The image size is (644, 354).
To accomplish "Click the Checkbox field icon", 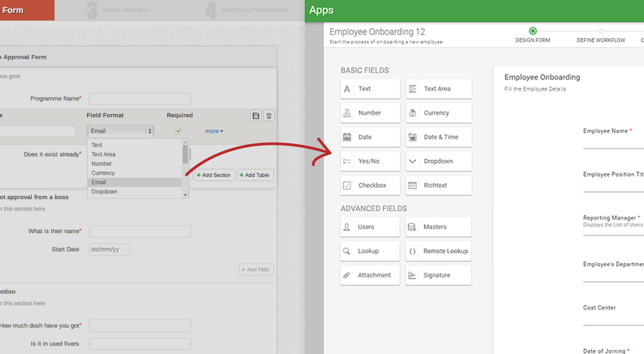I will point(347,185).
